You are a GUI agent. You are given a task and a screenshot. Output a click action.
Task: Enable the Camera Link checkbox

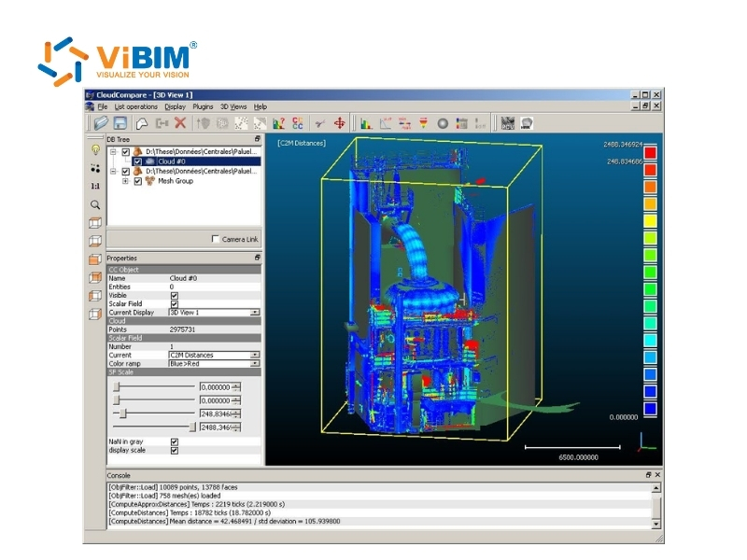216,239
